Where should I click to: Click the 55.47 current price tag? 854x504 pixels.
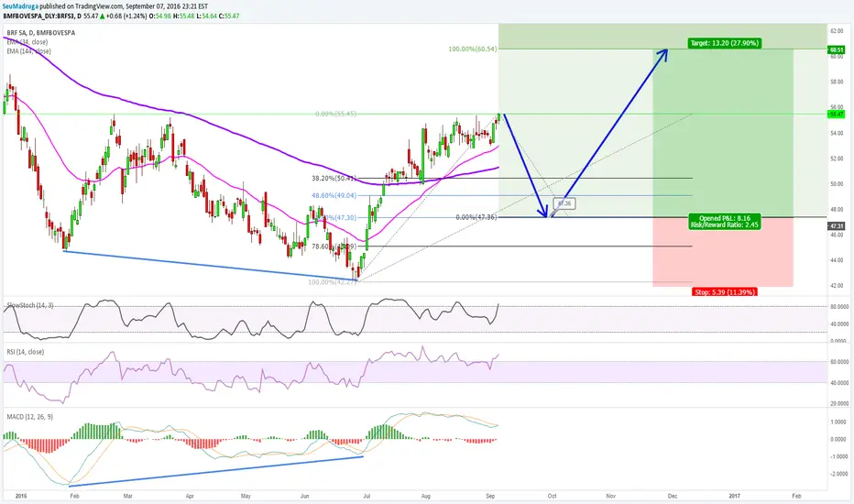pos(836,114)
